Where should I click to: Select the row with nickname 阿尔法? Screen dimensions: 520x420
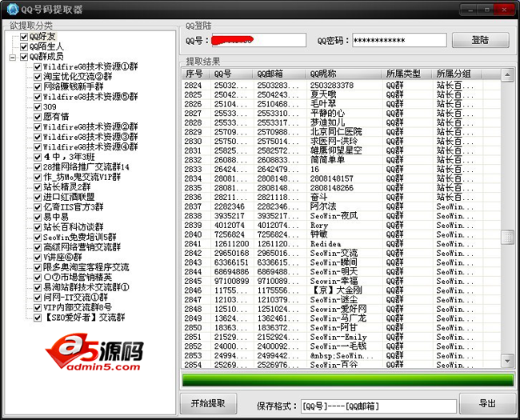342,206
